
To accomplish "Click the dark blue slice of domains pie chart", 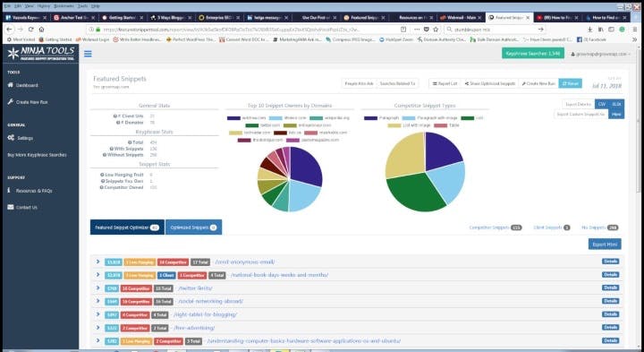I will tap(305, 167).
